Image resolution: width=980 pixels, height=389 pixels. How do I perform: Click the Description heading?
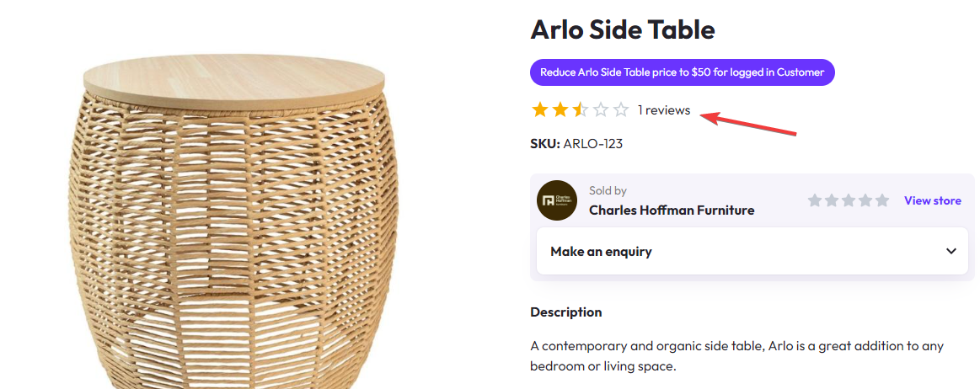click(x=565, y=312)
